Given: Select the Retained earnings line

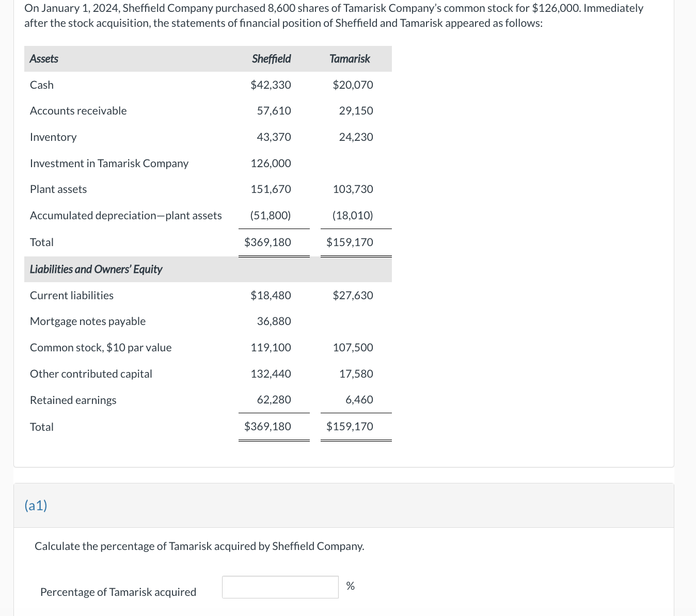Looking at the screenshot, I should point(73,399).
